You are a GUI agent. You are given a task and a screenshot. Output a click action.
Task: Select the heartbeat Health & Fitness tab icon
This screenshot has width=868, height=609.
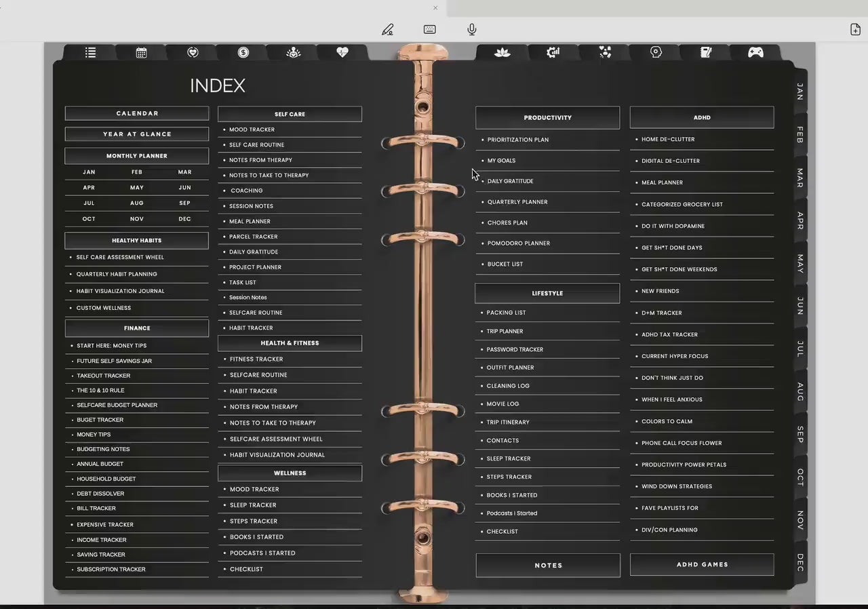click(342, 52)
